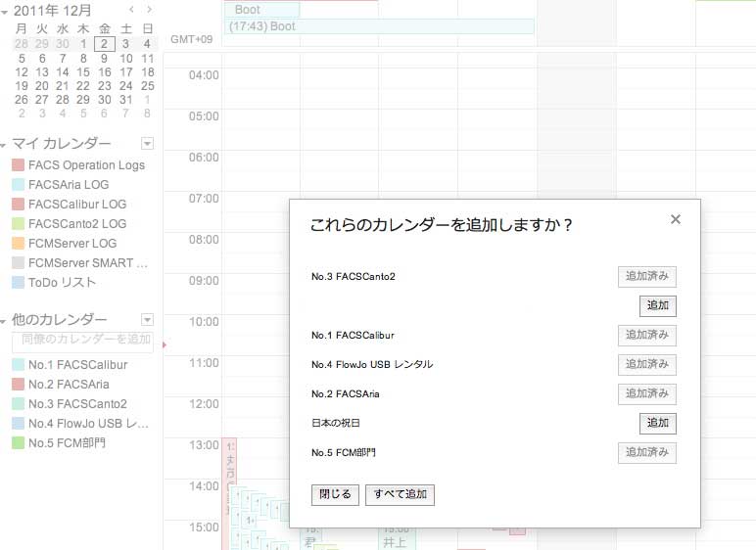The width and height of the screenshot is (756, 550).
Task: Close the add calendars dialog with X
Action: pyautogui.click(x=675, y=219)
